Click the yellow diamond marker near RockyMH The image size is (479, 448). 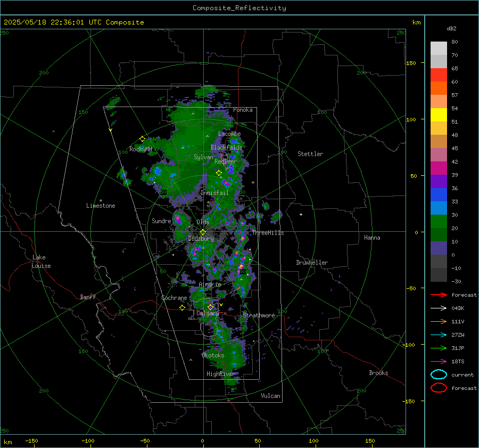click(142, 139)
